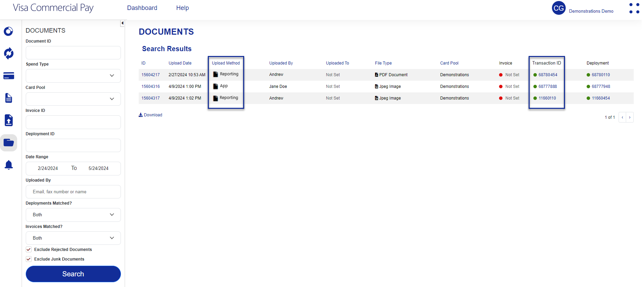Click the file icon in row 15604316

pos(215,86)
